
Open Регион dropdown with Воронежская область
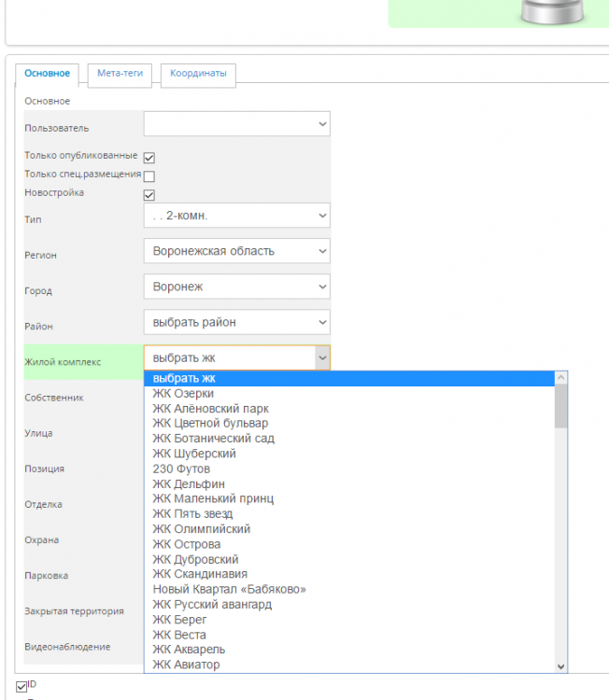[x=236, y=251]
